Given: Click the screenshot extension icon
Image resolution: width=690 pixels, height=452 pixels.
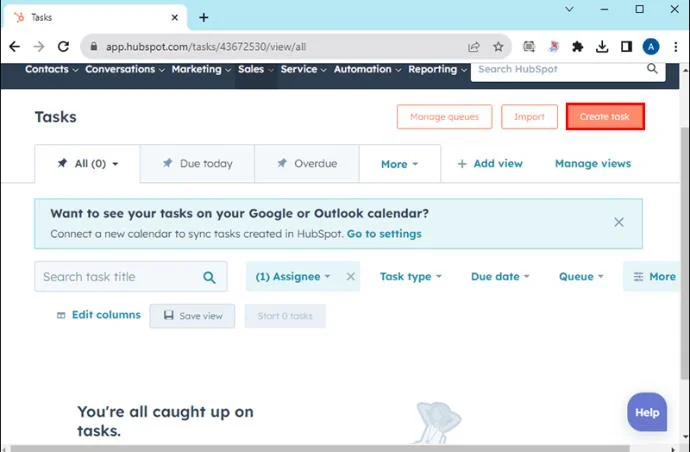Looking at the screenshot, I should (x=529, y=47).
